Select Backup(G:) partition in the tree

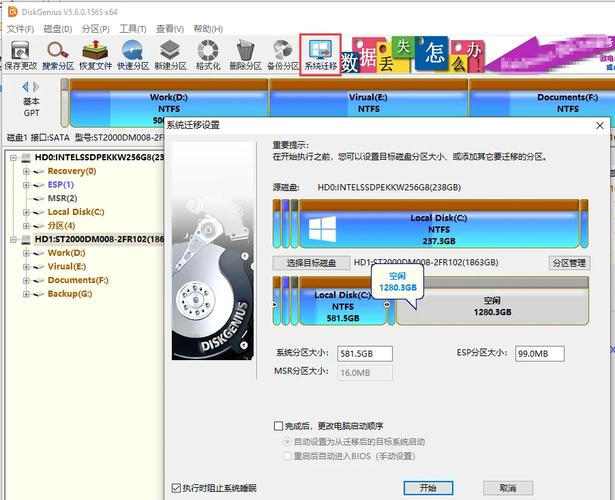(x=70, y=294)
